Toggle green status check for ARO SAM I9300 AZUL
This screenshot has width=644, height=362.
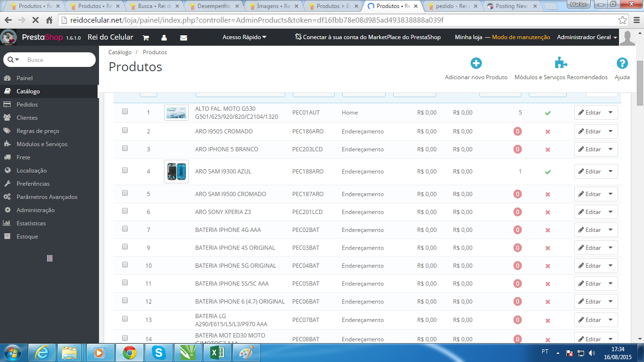(x=547, y=172)
